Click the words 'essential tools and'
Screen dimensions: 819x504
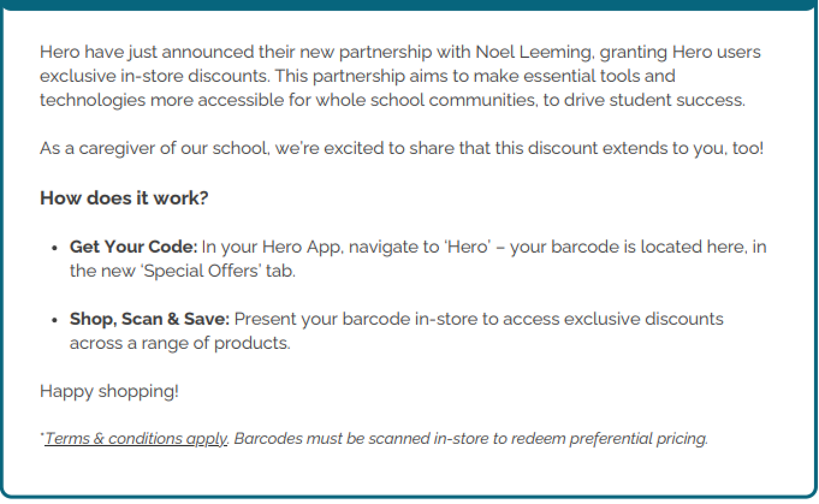599,76
